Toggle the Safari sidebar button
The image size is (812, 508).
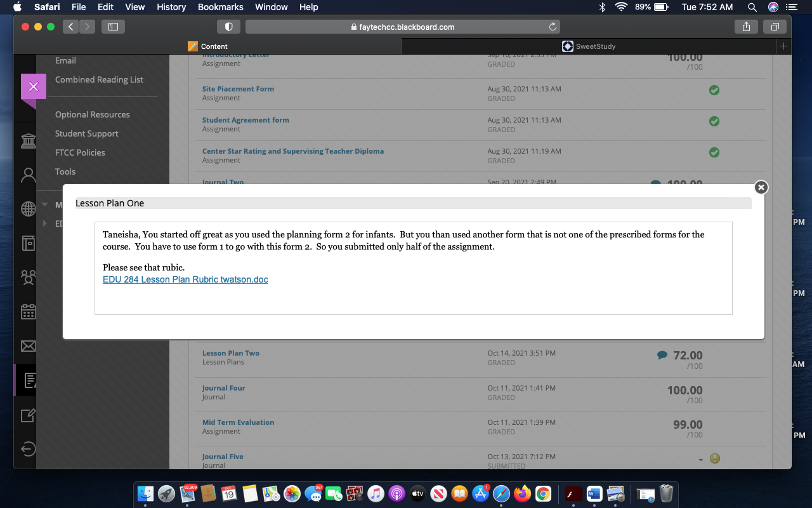tap(114, 27)
